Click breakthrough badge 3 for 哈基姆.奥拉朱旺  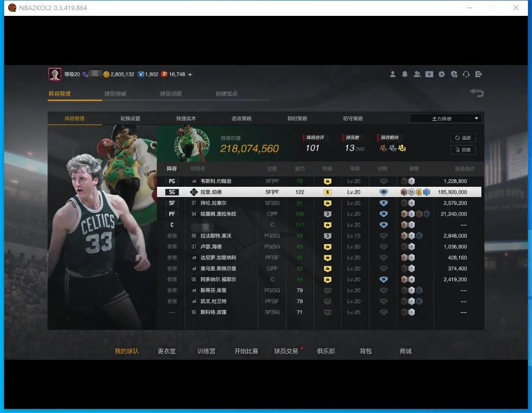click(327, 214)
